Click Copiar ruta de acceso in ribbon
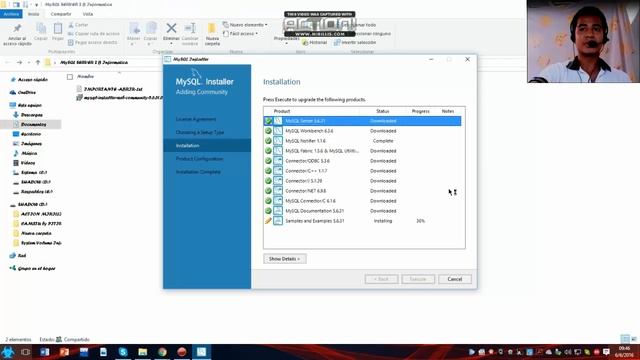 [x=94, y=33]
